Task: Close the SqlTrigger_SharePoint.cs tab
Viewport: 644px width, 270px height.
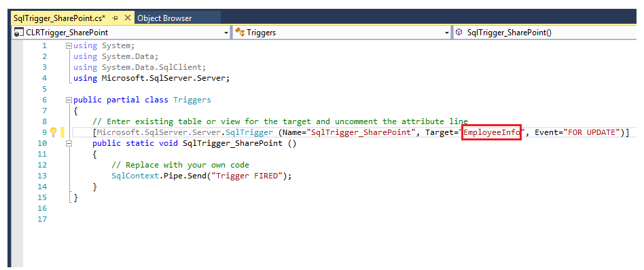Action: (127, 18)
